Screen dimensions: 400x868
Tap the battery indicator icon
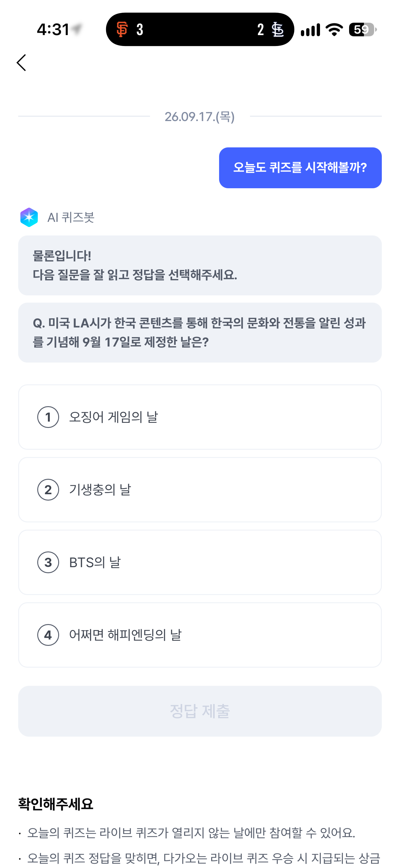click(363, 29)
